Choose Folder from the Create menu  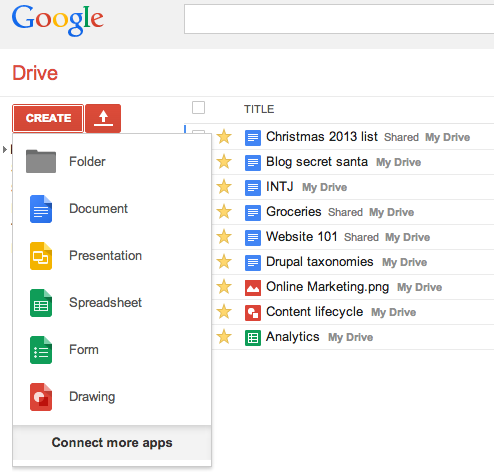(x=112, y=162)
